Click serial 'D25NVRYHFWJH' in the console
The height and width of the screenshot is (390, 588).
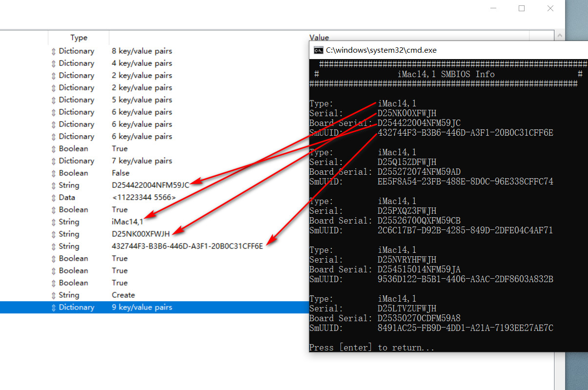(407, 260)
